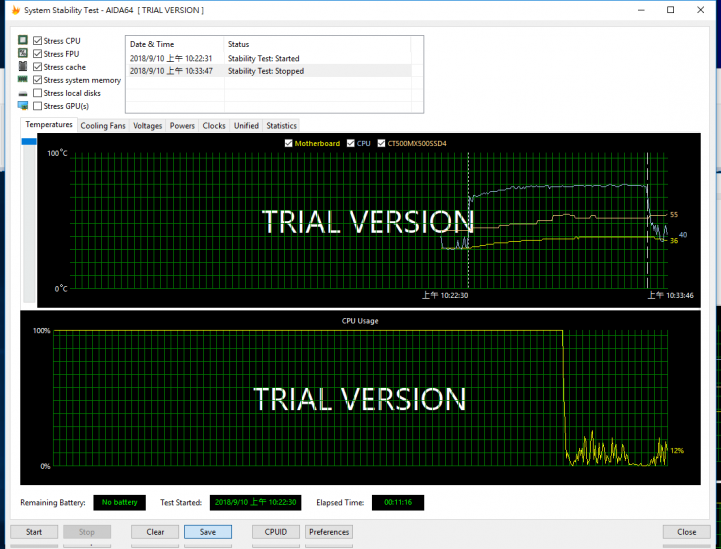
Task: Select the Stability Test: Started log row
Action: point(269,58)
